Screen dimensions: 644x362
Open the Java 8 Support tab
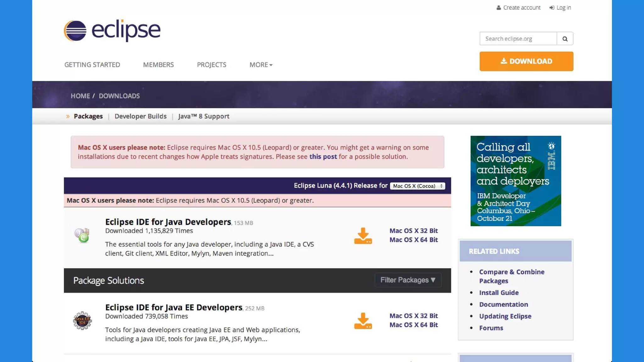[203, 116]
